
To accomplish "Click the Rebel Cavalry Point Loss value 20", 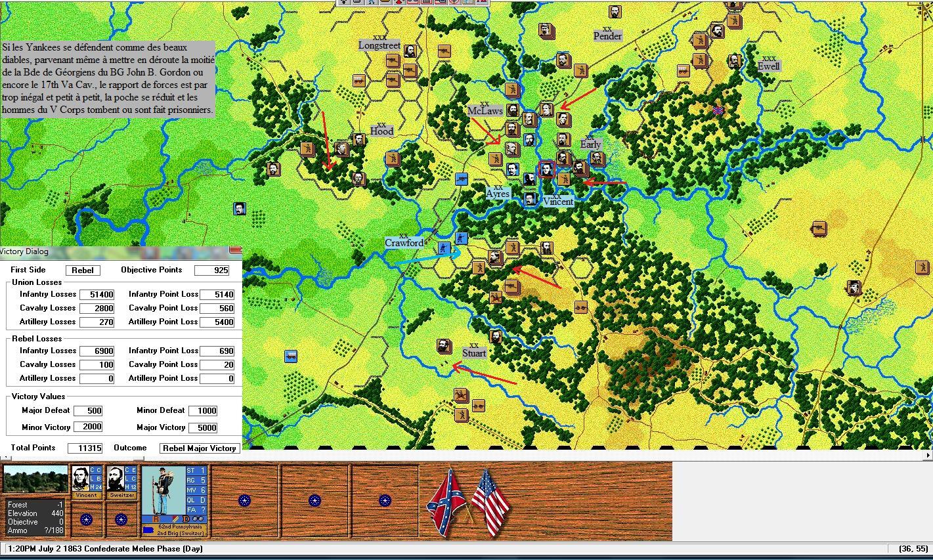I will [217, 365].
